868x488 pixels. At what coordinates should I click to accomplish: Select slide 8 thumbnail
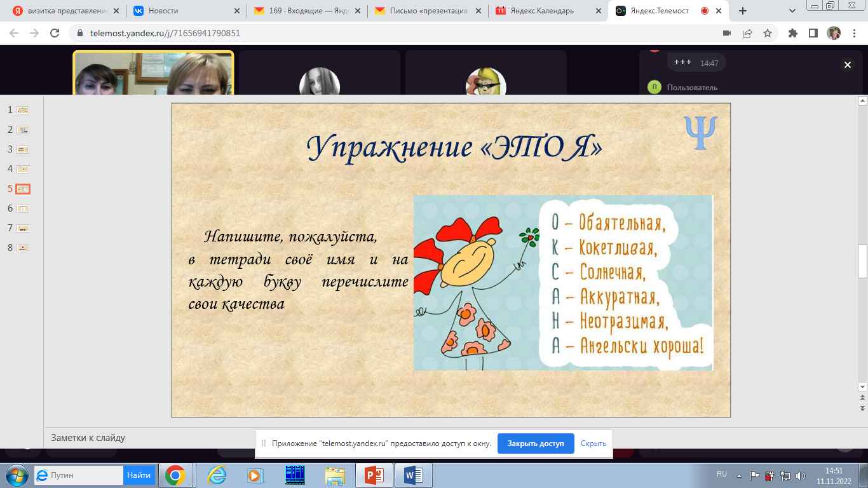23,248
